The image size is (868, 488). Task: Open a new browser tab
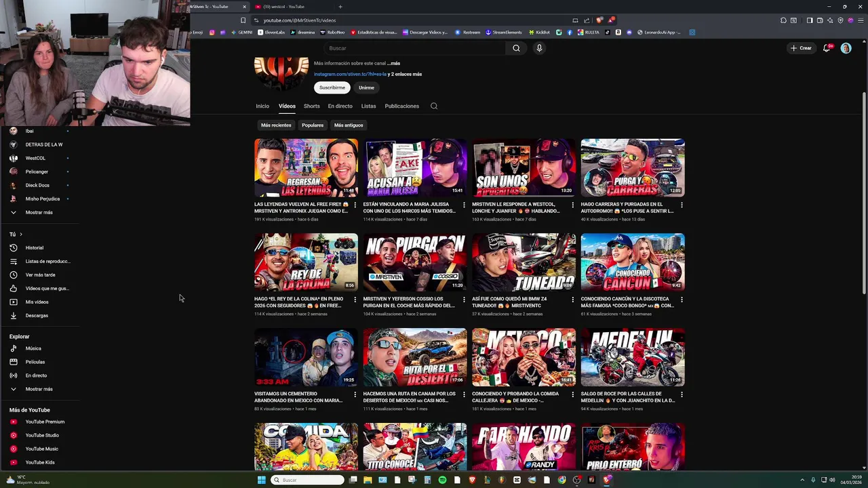pyautogui.click(x=340, y=7)
